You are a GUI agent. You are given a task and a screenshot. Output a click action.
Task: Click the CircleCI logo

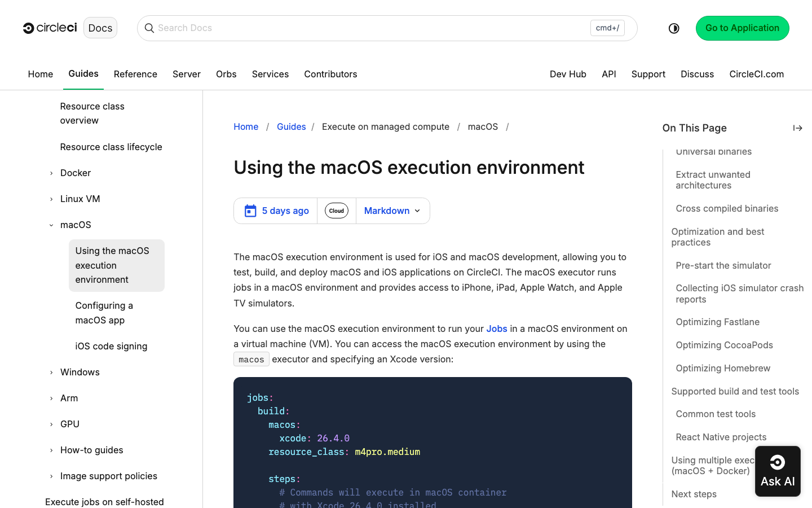point(50,28)
